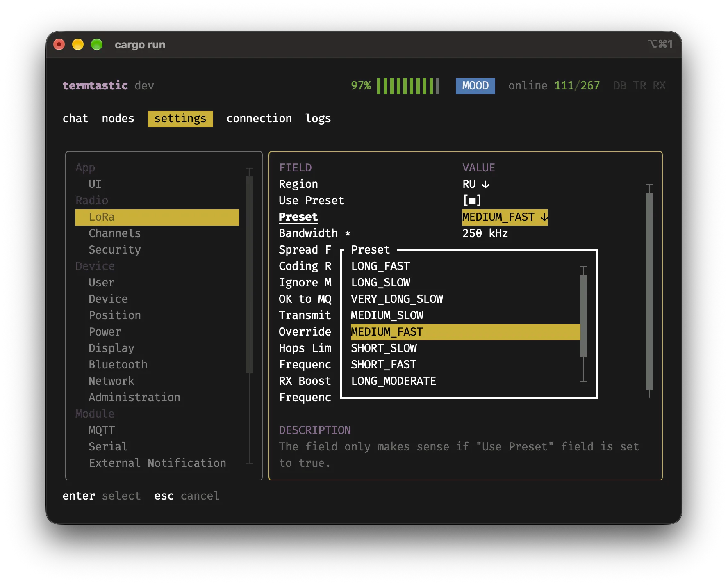This screenshot has height=585, width=728.
Task: Select SHORT_SLOW preset option
Action: pos(384,348)
